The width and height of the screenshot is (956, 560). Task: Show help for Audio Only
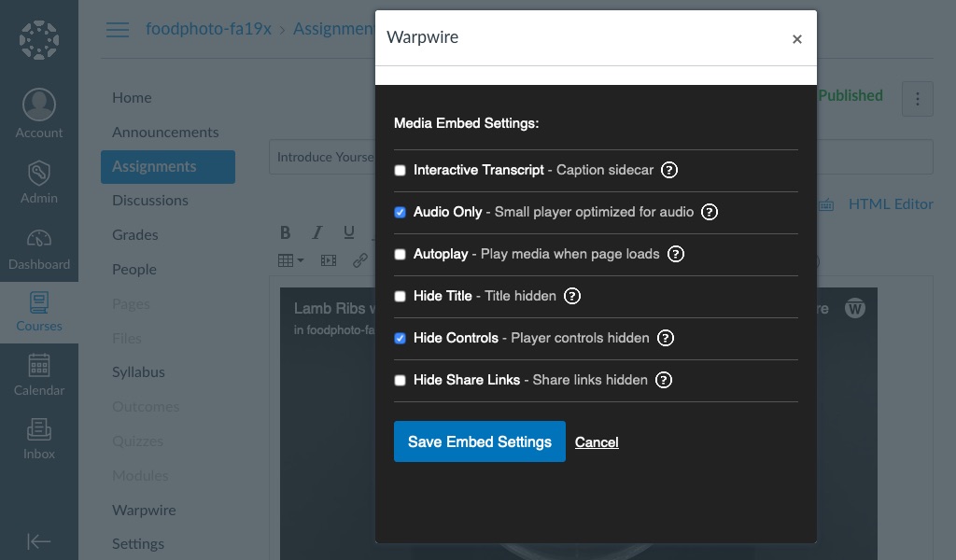710,212
